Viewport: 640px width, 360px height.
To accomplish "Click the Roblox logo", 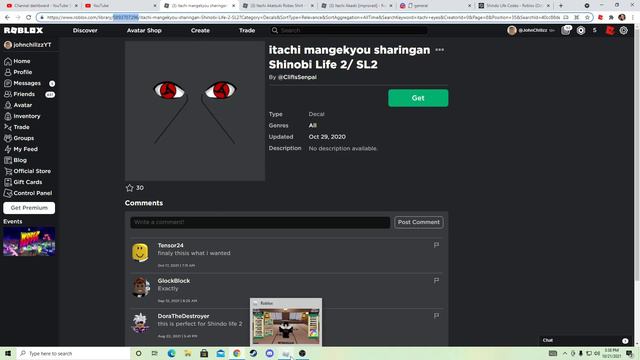I will tap(23, 30).
